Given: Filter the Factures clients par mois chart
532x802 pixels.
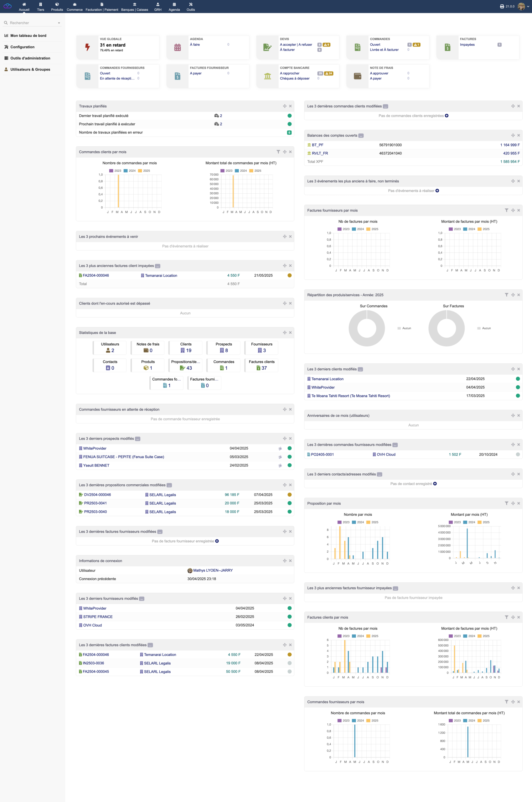Looking at the screenshot, I should click(x=507, y=617).
